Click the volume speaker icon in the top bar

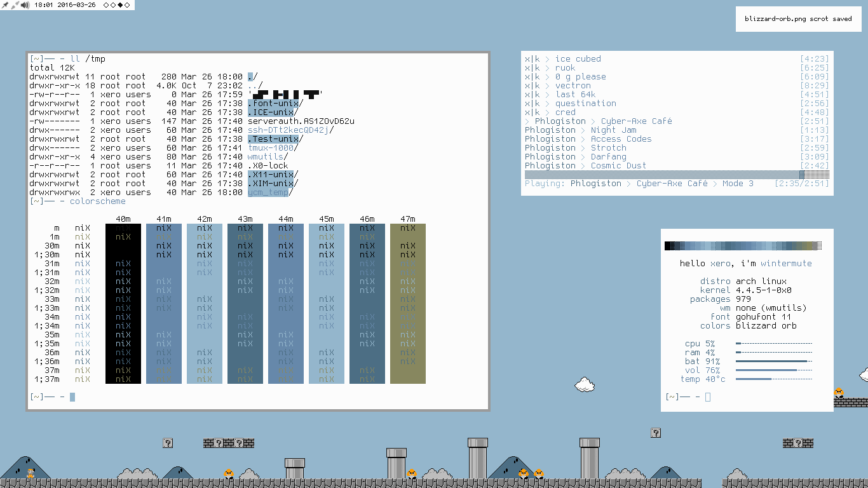tap(25, 5)
